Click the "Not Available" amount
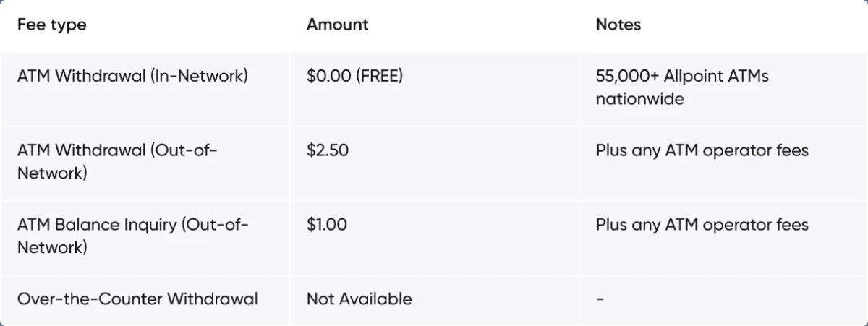Image resolution: width=868 pixels, height=326 pixels. (x=359, y=299)
